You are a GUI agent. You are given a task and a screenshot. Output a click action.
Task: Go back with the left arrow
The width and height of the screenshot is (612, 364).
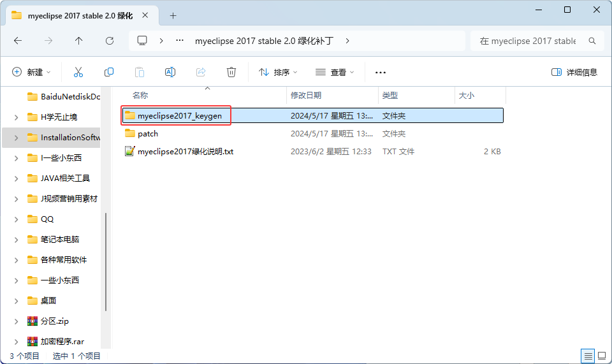18,41
